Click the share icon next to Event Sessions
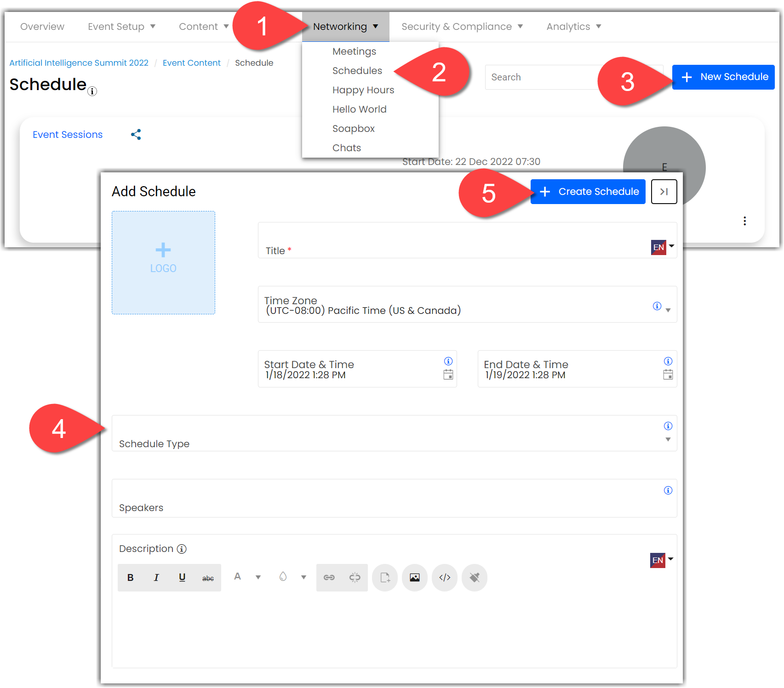This screenshot has height=688, width=784. click(x=136, y=135)
